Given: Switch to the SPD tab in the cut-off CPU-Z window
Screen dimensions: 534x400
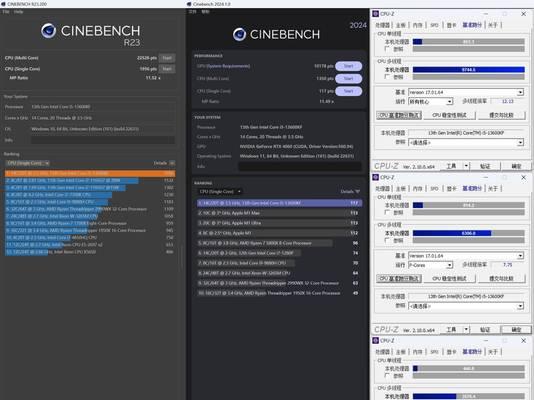Looking at the screenshot, I should pyautogui.click(x=434, y=352).
